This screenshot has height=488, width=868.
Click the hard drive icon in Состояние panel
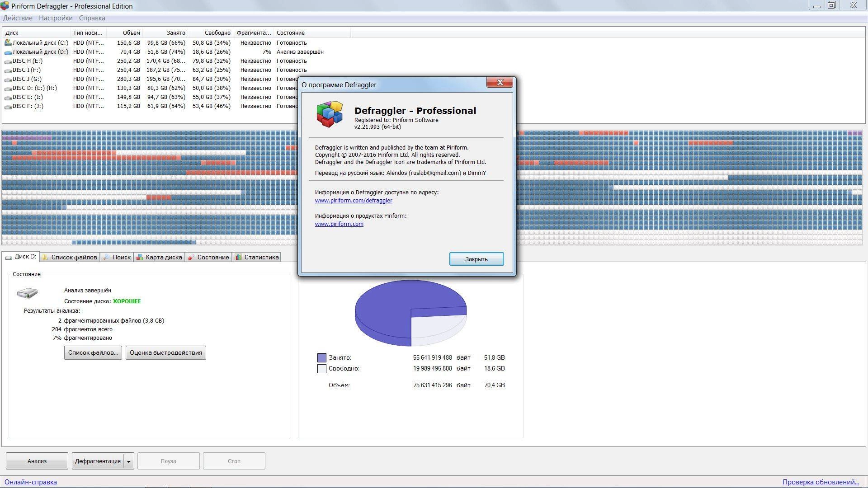coord(27,293)
